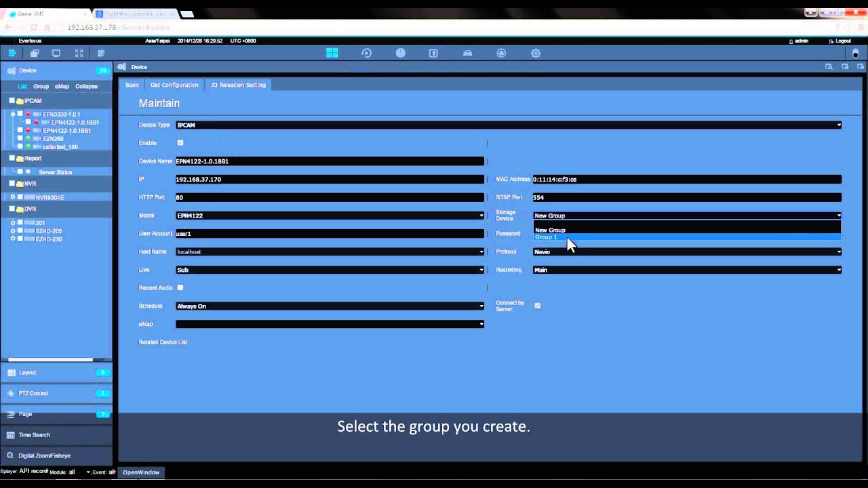Open the alarm exclamation icon in top toolbar
This screenshot has width=868, height=488.
click(x=400, y=53)
